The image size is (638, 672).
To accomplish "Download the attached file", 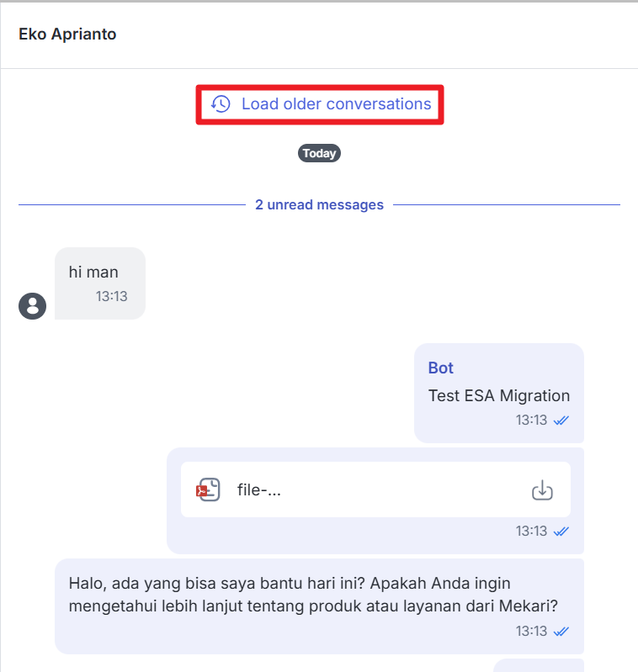I will coord(543,490).
